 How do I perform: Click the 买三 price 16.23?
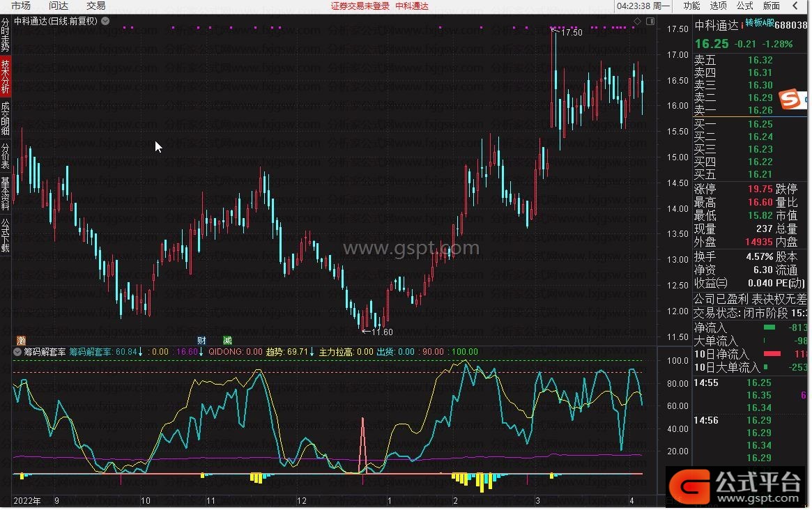(x=760, y=149)
